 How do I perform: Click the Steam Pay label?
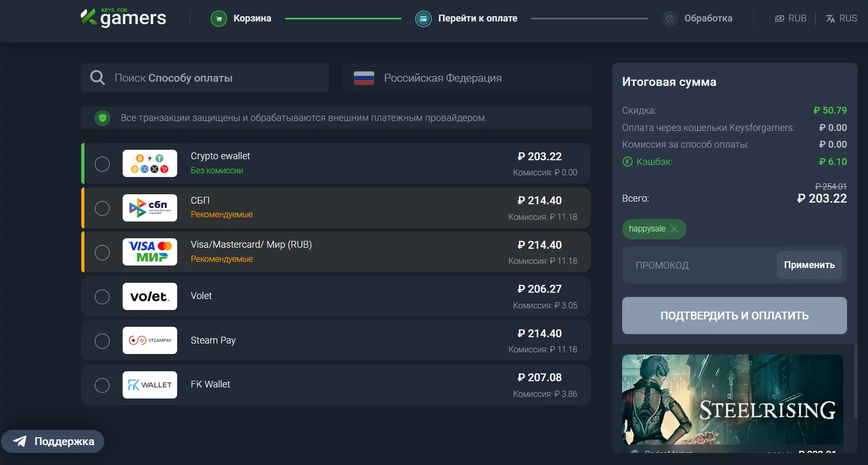[213, 340]
